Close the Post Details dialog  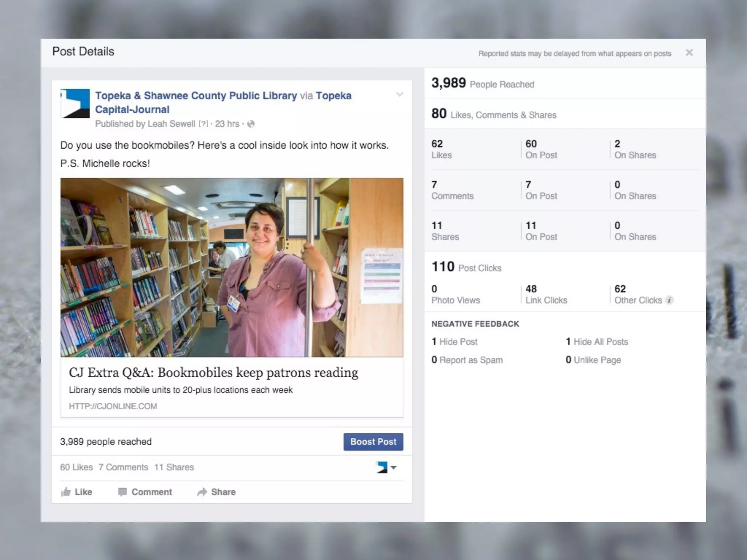[689, 53]
